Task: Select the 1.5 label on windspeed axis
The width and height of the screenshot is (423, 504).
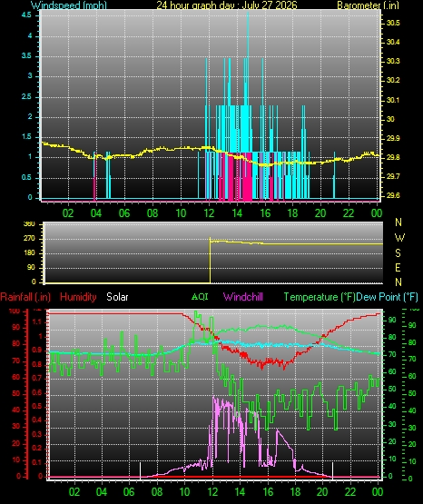Action: pos(26,137)
